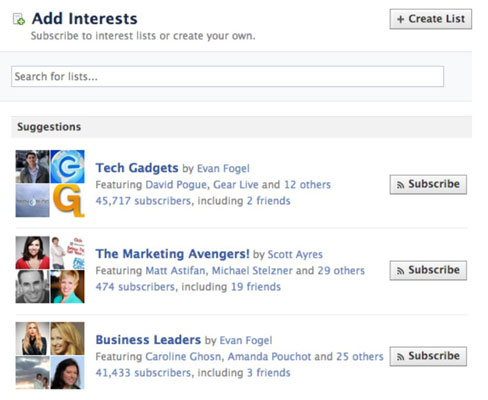Open the Business Leaders thumbnail collage
Image resolution: width=488 pixels, height=400 pixels.
pos(50,356)
